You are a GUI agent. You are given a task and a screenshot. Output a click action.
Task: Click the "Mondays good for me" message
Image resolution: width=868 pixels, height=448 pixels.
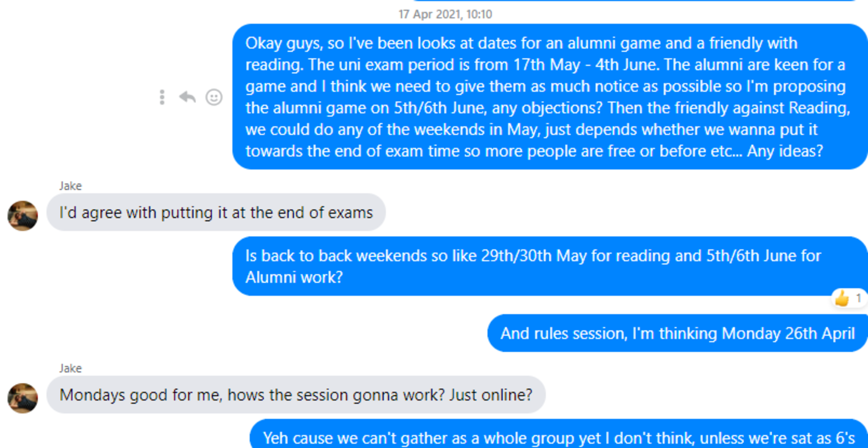(295, 395)
